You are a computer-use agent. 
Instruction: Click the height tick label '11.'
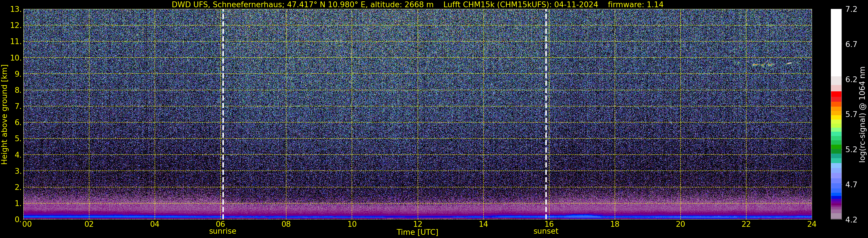(16, 42)
